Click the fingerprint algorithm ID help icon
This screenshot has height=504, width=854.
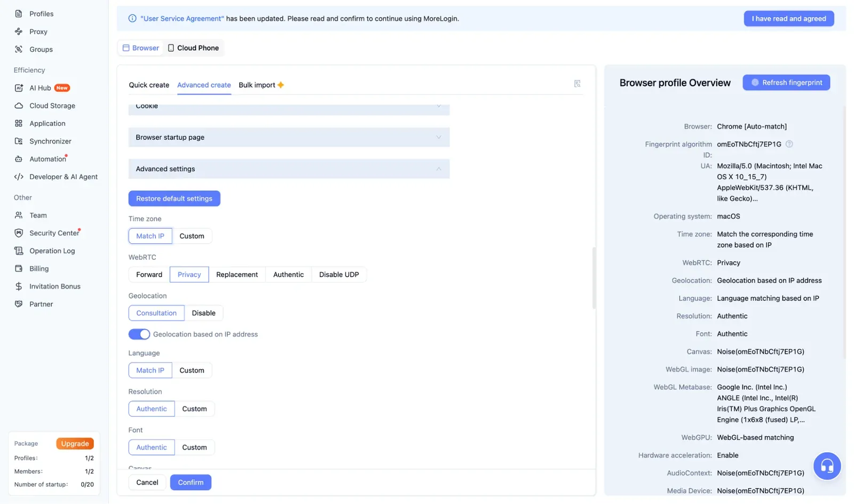click(789, 144)
